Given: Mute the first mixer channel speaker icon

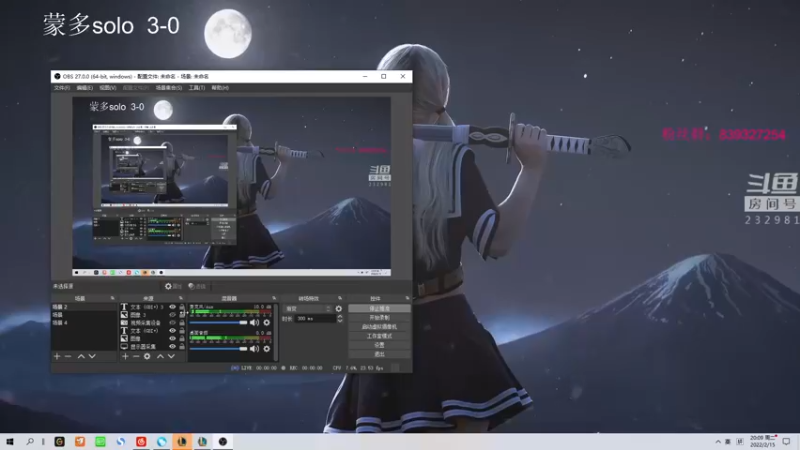Looking at the screenshot, I should pyautogui.click(x=254, y=322).
